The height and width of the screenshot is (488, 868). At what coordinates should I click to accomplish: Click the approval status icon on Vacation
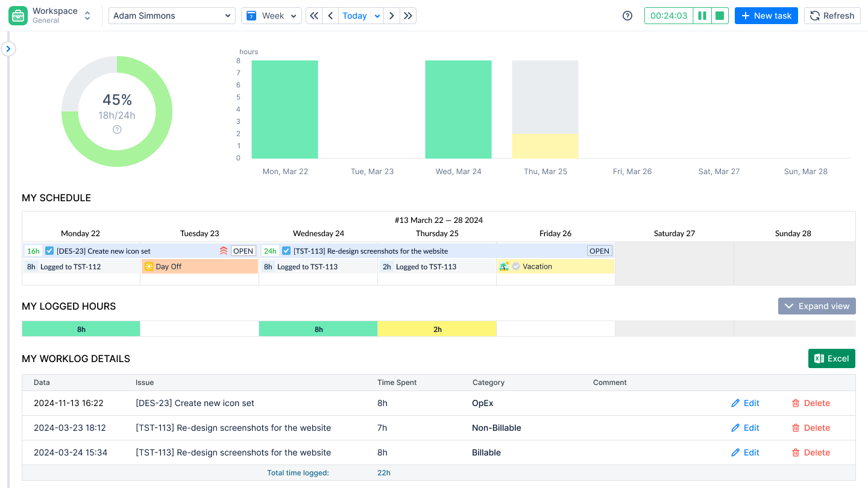pos(515,266)
